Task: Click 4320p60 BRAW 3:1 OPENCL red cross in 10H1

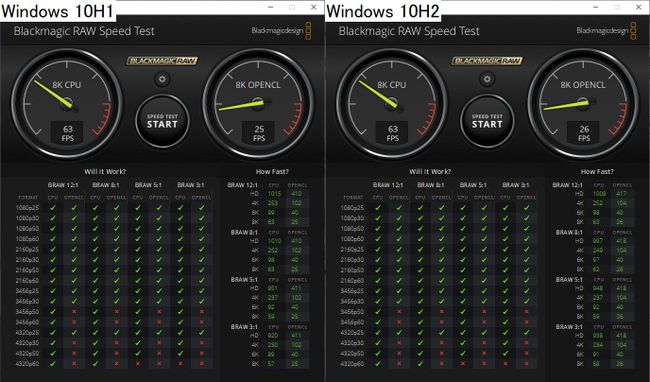Action: pos(201,363)
